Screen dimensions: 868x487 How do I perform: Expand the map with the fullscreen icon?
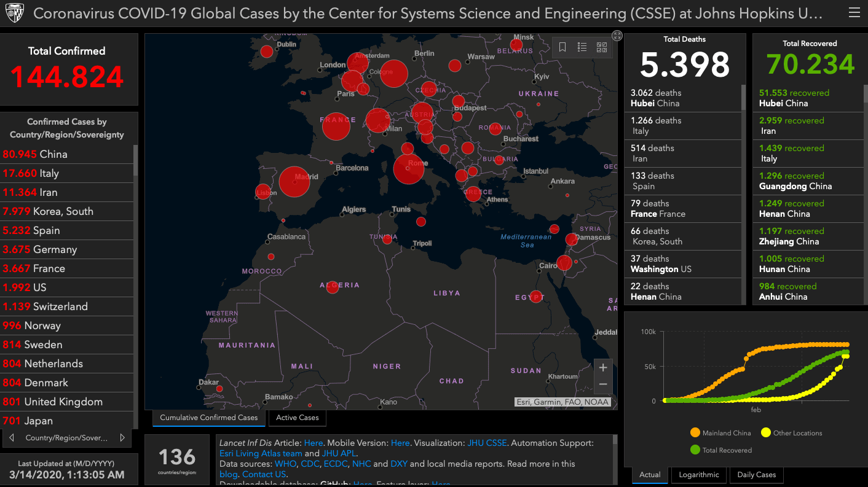pyautogui.click(x=617, y=36)
